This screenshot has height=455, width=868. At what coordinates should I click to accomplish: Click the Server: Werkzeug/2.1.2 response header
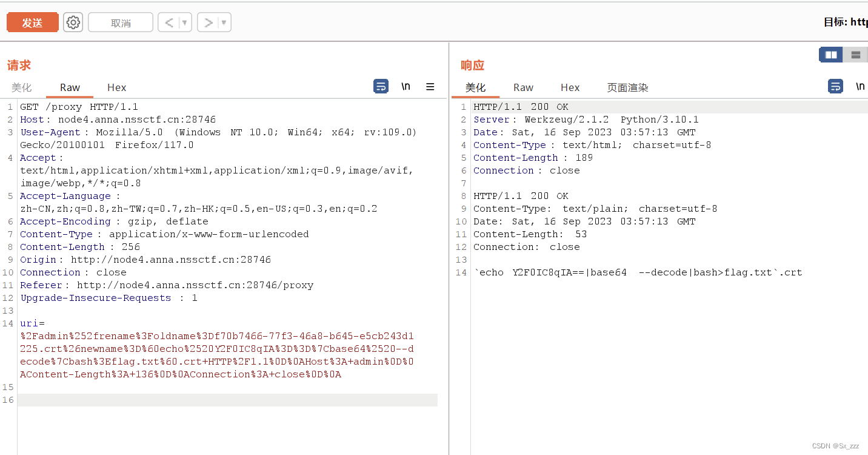pyautogui.click(x=586, y=120)
